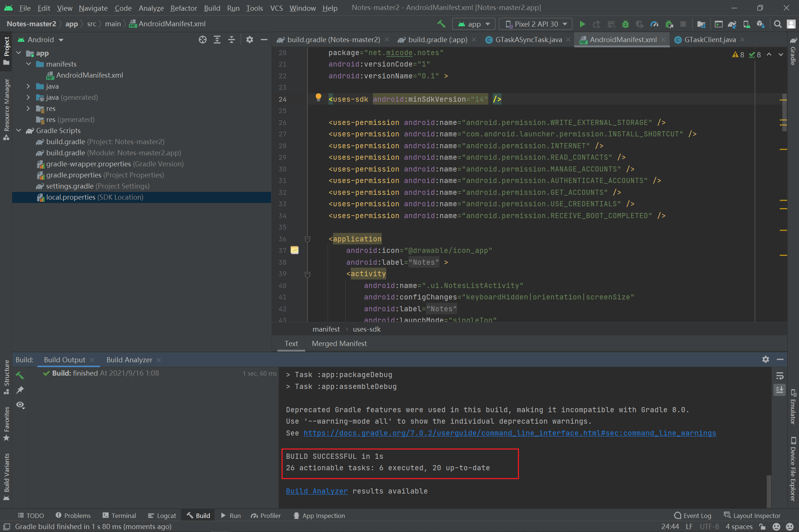This screenshot has width=799, height=532.
Task: Open the Android project view dropdown
Action: click(41, 40)
